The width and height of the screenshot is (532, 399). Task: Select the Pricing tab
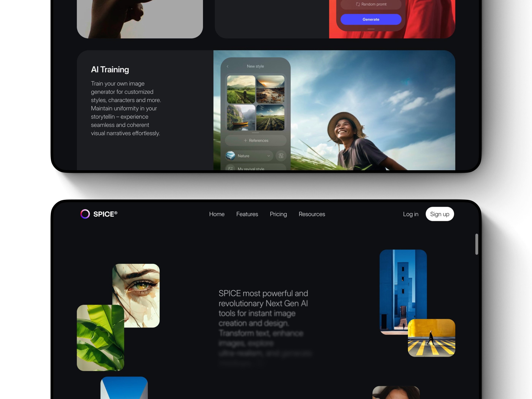[x=278, y=214]
